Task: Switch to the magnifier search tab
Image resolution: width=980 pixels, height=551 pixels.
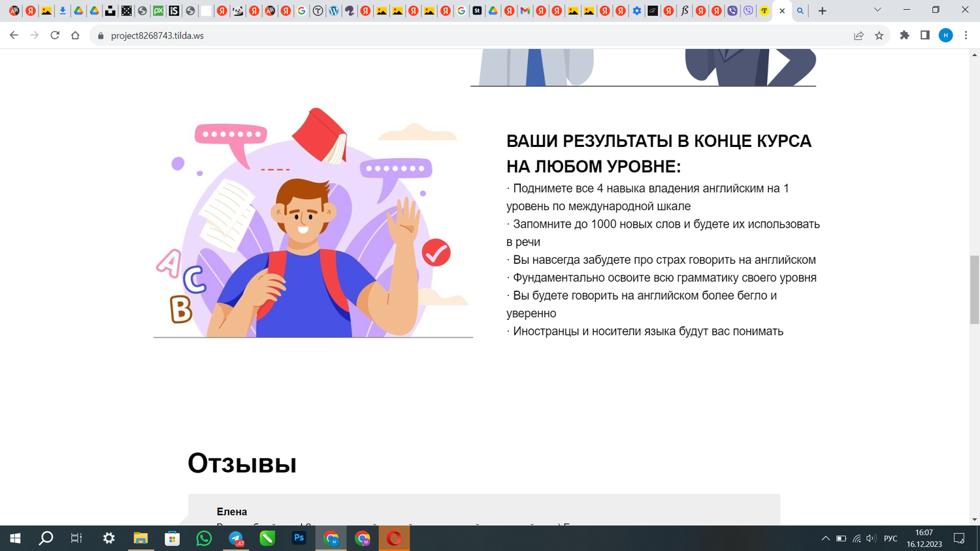Action: (800, 10)
